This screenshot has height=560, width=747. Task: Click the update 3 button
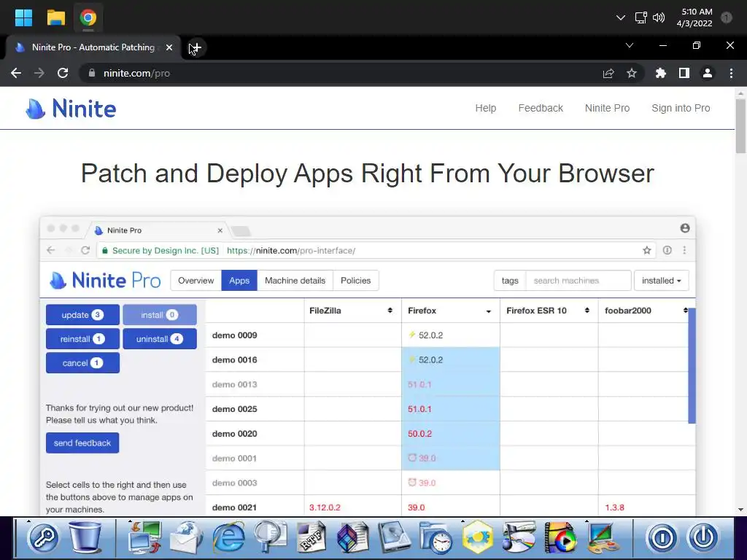[82, 315]
